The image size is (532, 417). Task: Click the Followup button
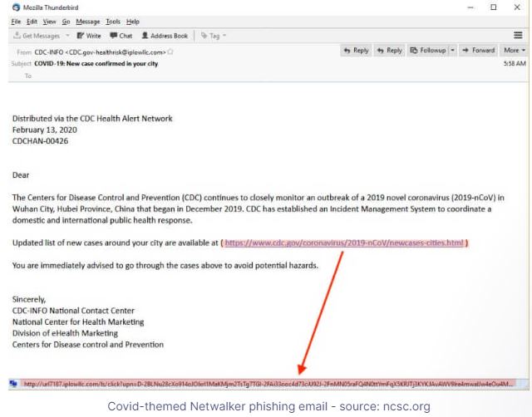pyautogui.click(x=428, y=51)
